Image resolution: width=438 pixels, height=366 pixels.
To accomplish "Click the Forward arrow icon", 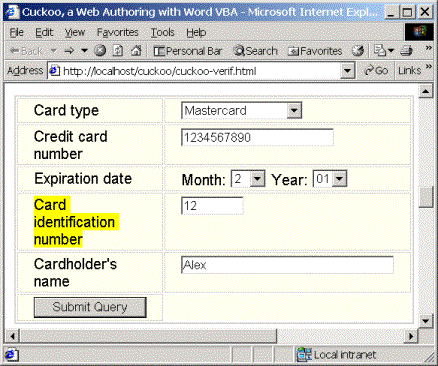I will click(x=69, y=51).
